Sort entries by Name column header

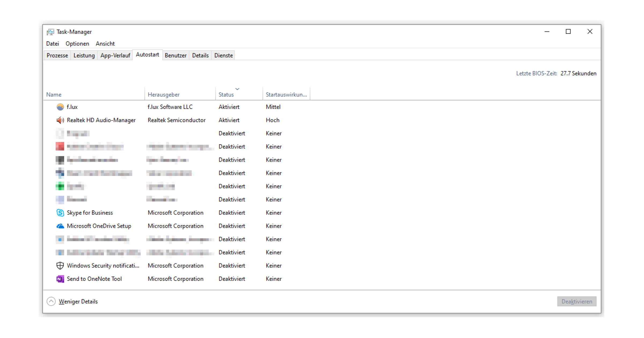pos(54,95)
